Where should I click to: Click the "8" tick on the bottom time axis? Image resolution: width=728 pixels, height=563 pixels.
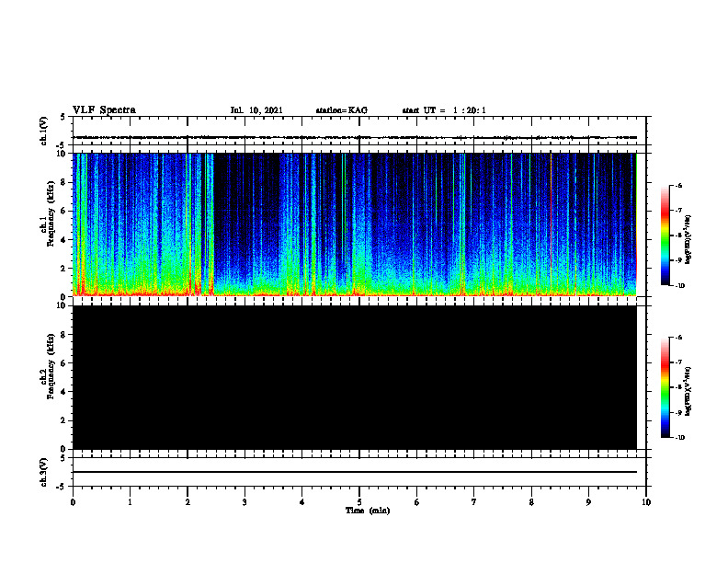[531, 502]
